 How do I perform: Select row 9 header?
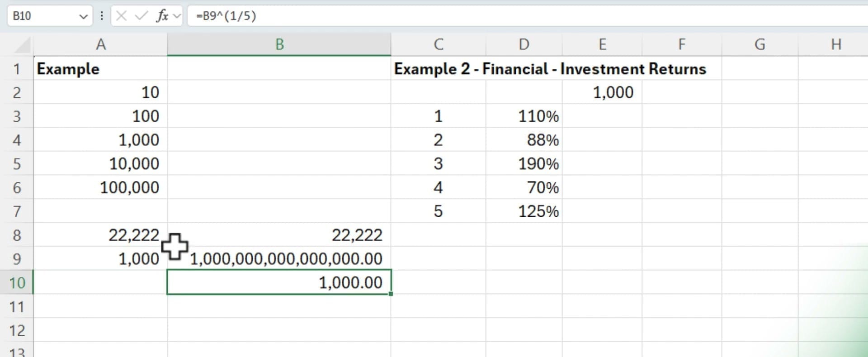pyautogui.click(x=17, y=259)
